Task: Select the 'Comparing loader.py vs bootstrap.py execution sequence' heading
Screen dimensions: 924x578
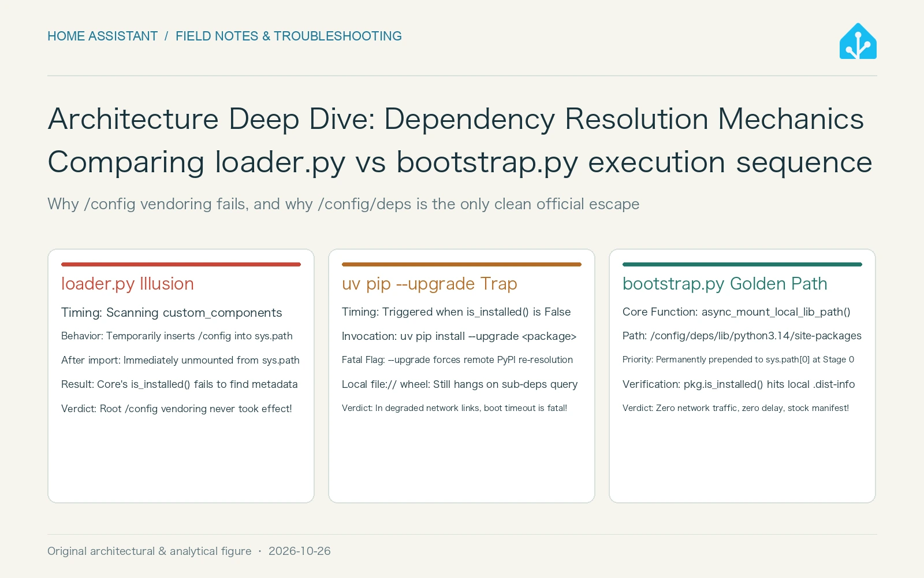Action: 460,162
